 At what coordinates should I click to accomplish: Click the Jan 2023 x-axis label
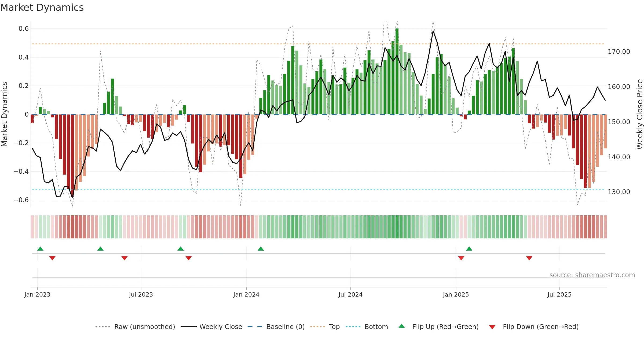(37, 294)
